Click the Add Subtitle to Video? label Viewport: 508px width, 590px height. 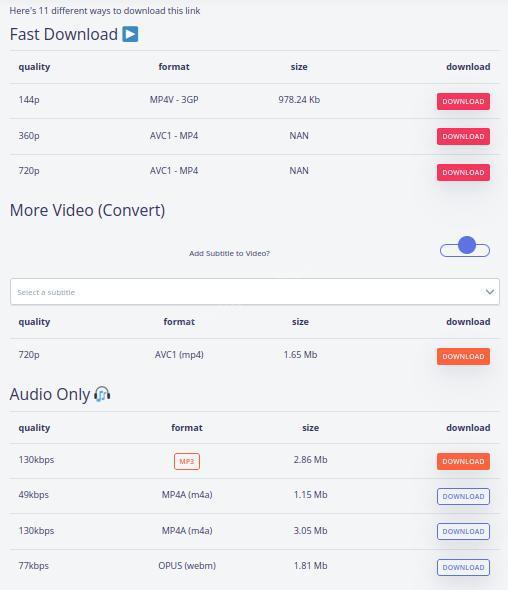[229, 253]
